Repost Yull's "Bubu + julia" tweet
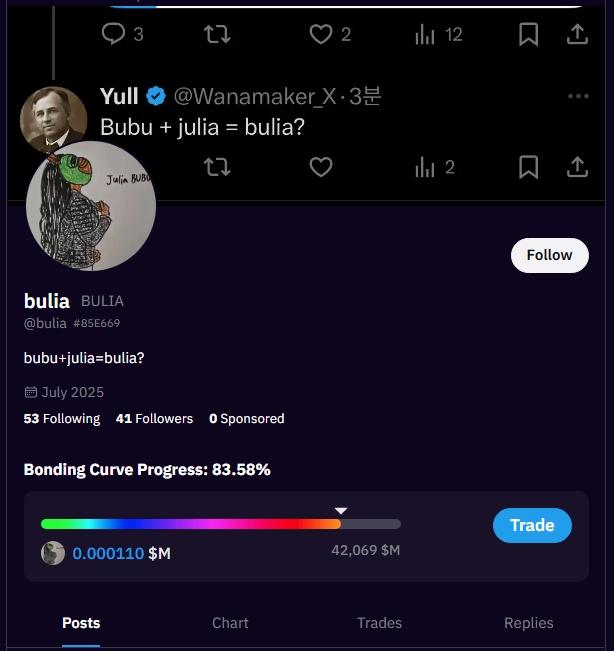614x651 pixels. coord(217,167)
